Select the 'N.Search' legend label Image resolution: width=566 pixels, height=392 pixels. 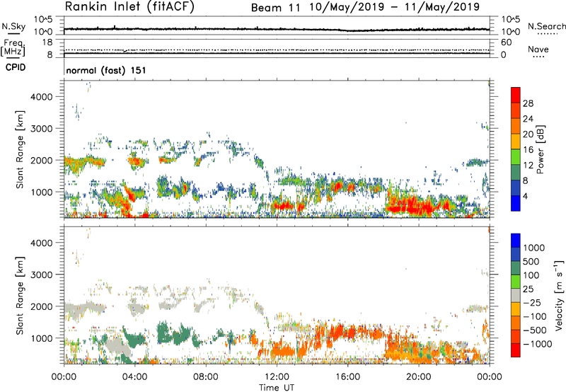[x=546, y=26]
